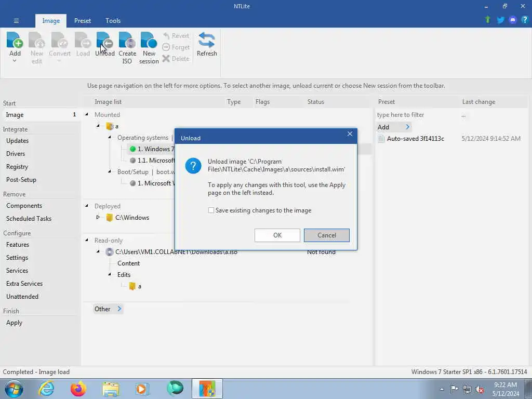This screenshot has width=532, height=399.
Task: Open the Components page in sidebar
Action: 24,206
